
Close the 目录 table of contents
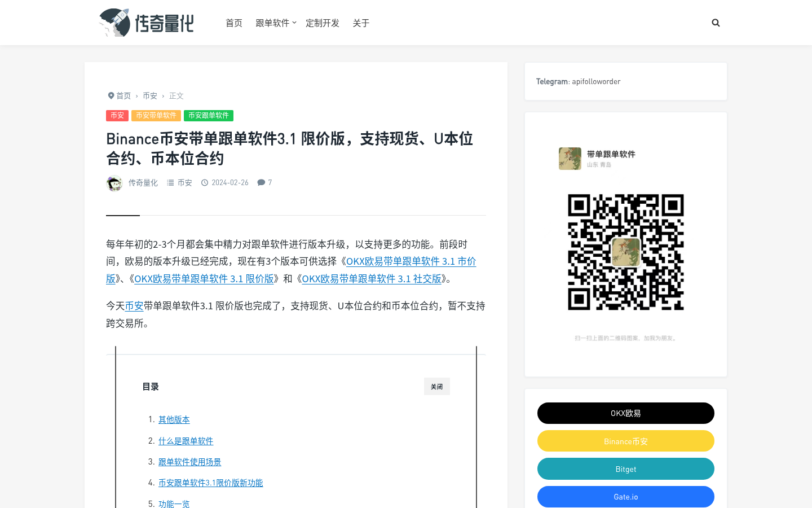(437, 387)
